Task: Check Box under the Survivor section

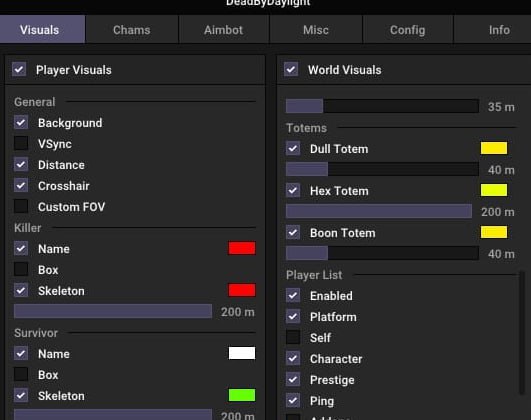Action: [21, 374]
